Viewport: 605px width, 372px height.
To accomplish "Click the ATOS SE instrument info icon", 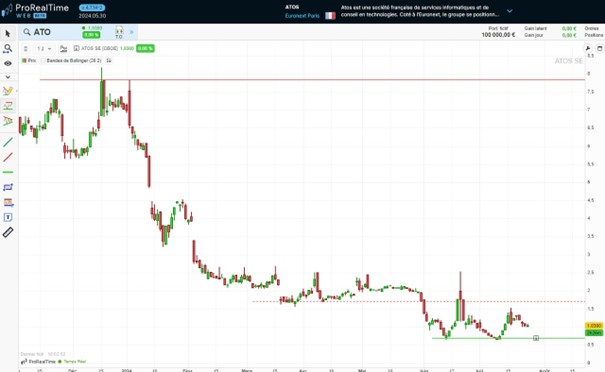I will click(x=76, y=48).
